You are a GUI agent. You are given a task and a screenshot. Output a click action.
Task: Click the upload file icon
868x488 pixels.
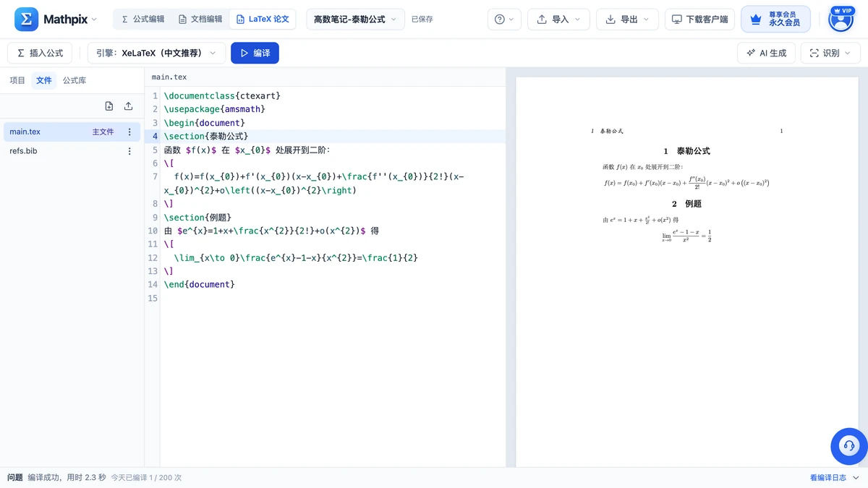(128, 106)
